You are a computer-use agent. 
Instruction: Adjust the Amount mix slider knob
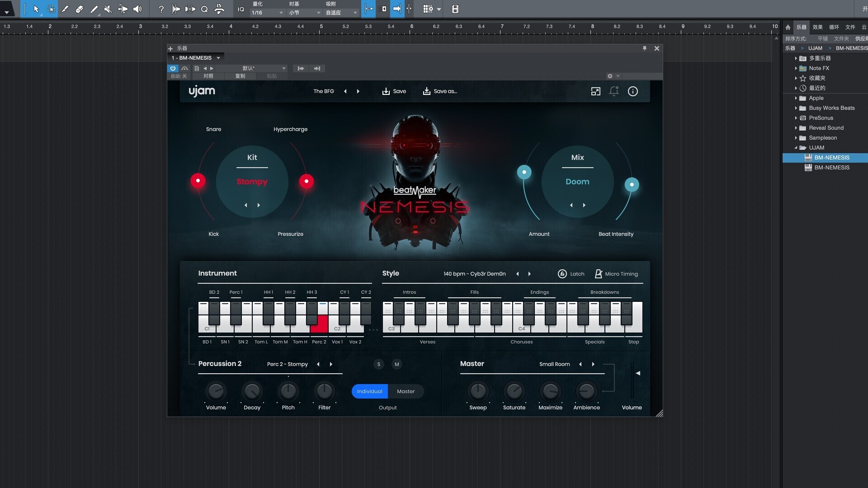coord(524,172)
